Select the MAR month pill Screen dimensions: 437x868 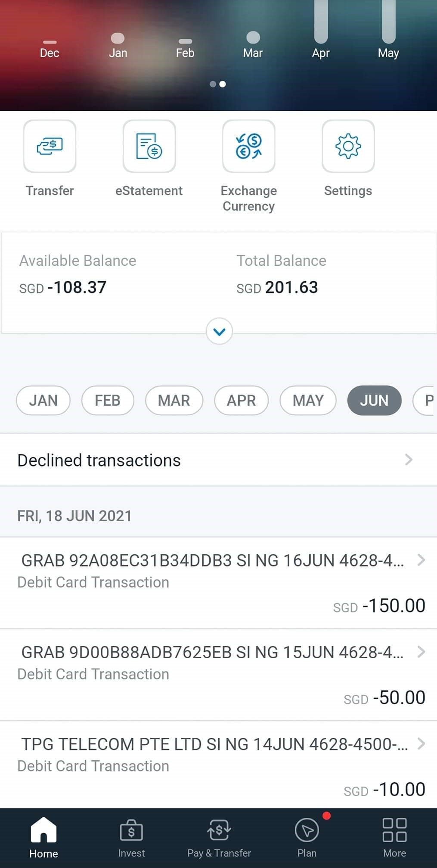click(x=174, y=401)
